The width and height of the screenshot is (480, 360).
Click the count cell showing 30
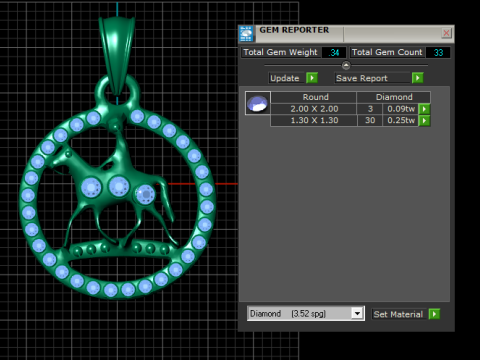tap(370, 120)
